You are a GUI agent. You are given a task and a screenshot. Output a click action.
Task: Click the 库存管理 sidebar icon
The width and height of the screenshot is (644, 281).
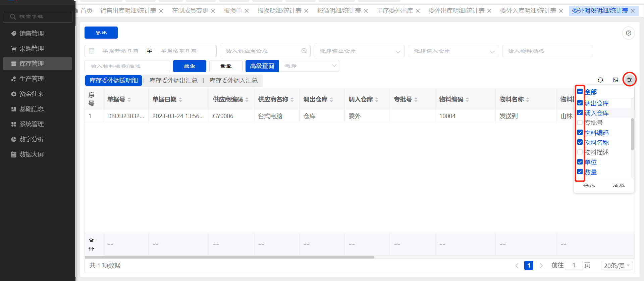click(14, 63)
